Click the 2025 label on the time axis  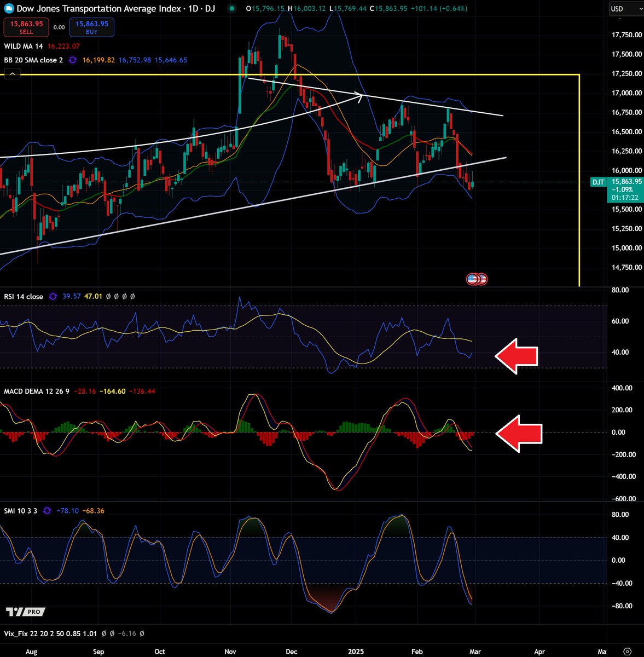(x=356, y=652)
